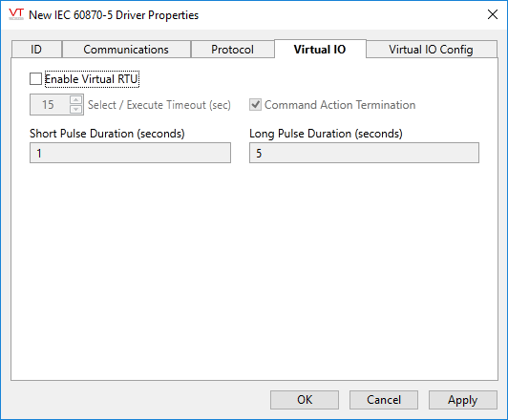Increase Select / Execute Timeout with up arrow
Image resolution: width=508 pixels, height=420 pixels.
click(x=75, y=99)
